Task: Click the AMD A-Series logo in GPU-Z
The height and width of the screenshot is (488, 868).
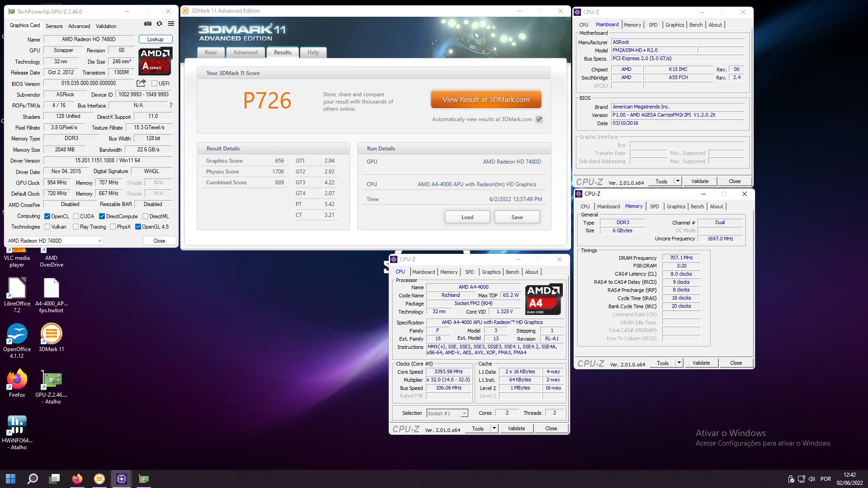Action: click(155, 61)
